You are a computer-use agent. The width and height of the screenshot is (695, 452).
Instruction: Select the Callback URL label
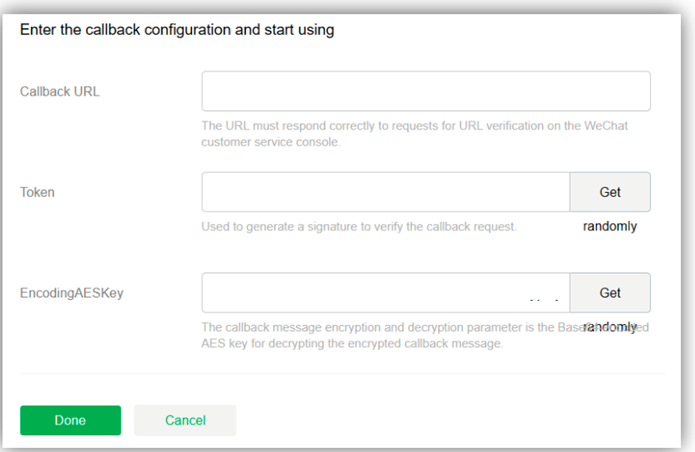pos(60,91)
